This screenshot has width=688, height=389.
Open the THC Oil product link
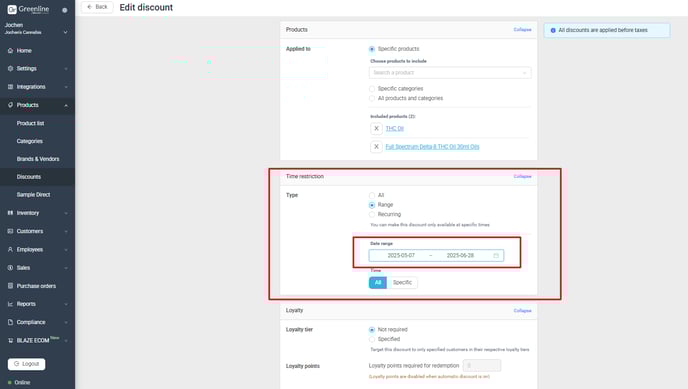(394, 128)
